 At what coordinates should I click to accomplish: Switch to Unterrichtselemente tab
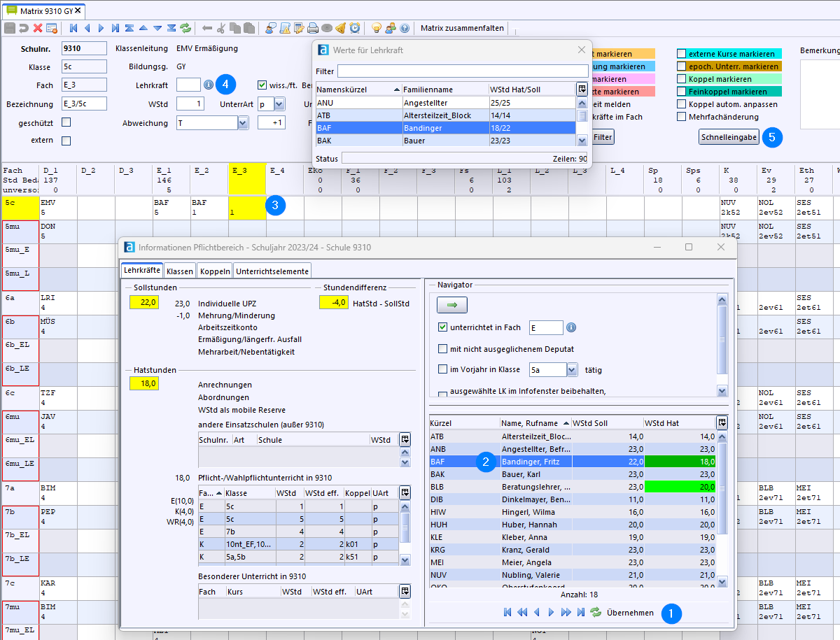[x=272, y=271]
